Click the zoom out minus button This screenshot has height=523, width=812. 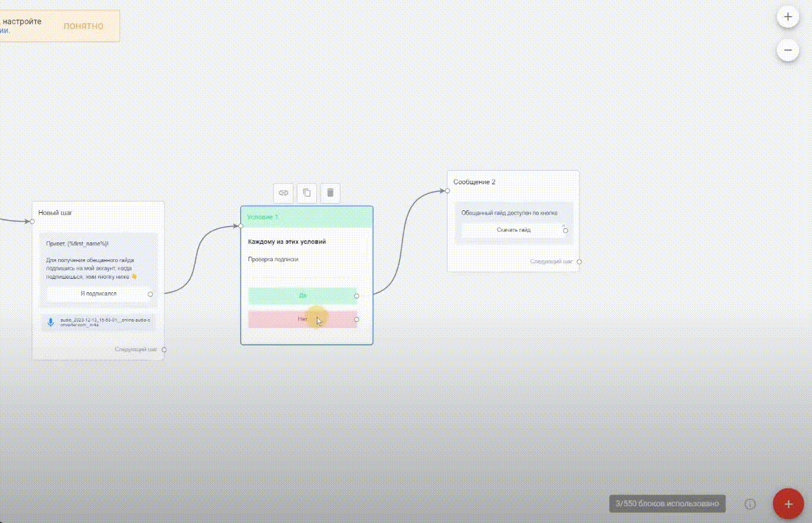pyautogui.click(x=788, y=51)
